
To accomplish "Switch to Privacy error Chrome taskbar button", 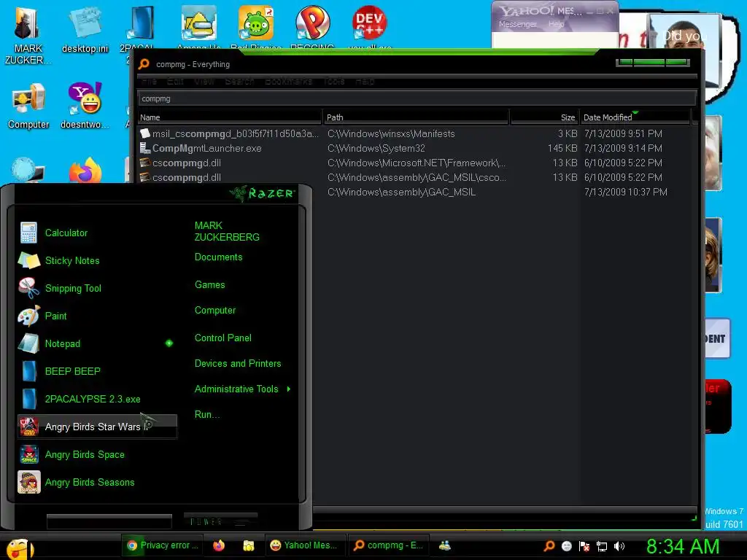I will click(x=163, y=545).
